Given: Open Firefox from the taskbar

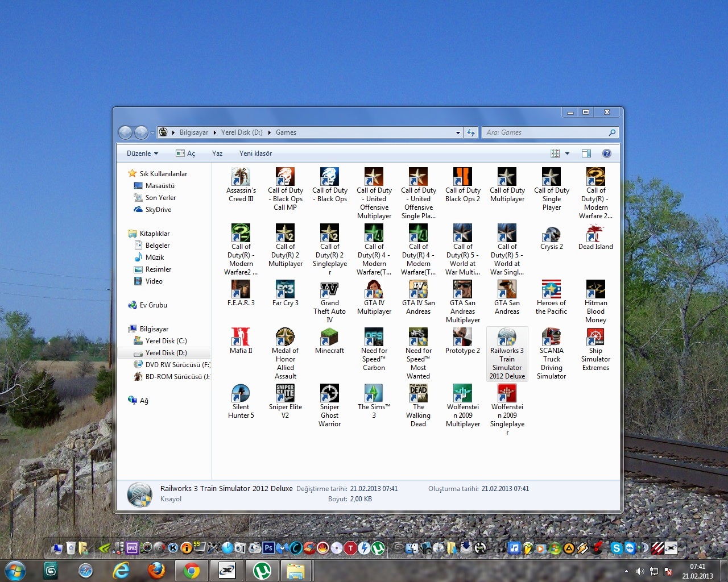Looking at the screenshot, I should pyautogui.click(x=156, y=571).
